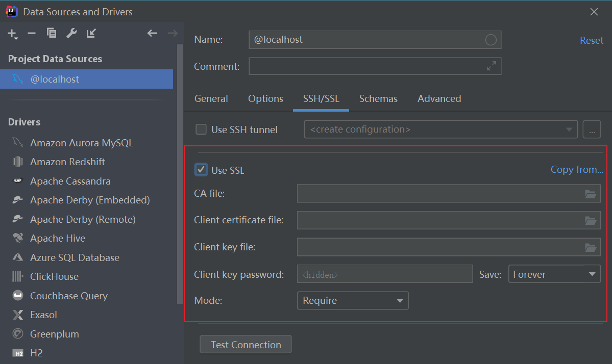Click the left panel vertical scrollbar

click(180, 174)
